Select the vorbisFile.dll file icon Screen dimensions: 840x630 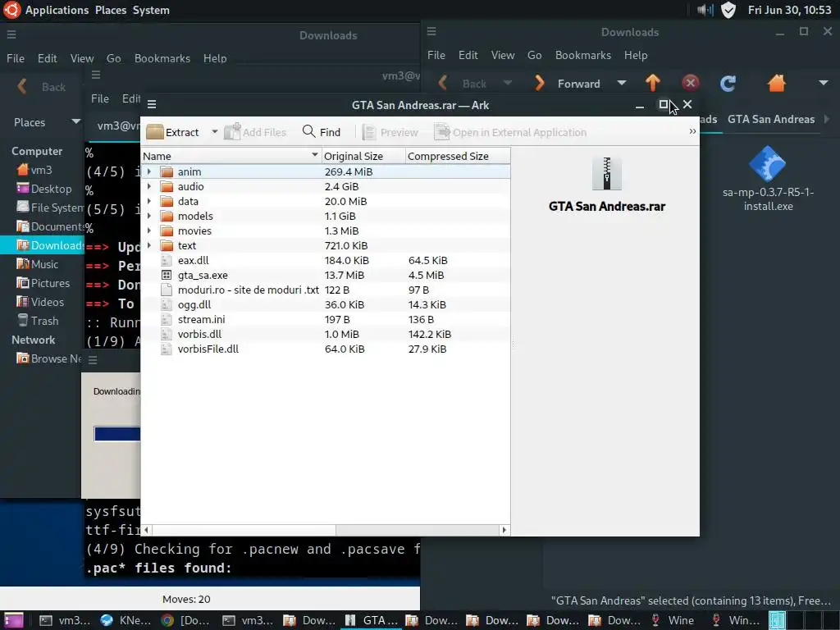pyautogui.click(x=167, y=349)
